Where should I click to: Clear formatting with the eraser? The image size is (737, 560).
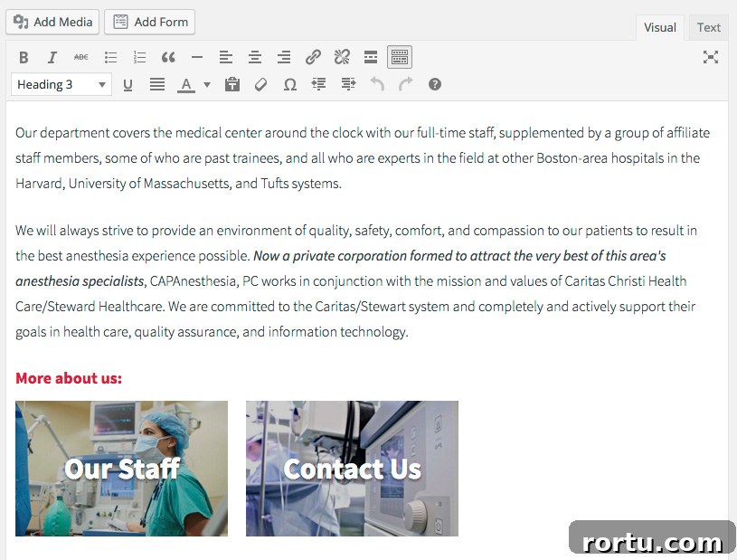coord(260,85)
